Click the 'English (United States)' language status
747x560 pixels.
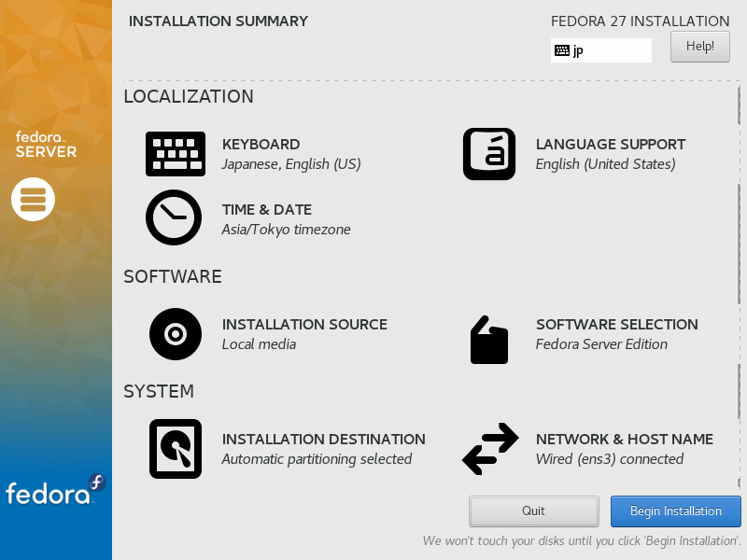pos(605,164)
